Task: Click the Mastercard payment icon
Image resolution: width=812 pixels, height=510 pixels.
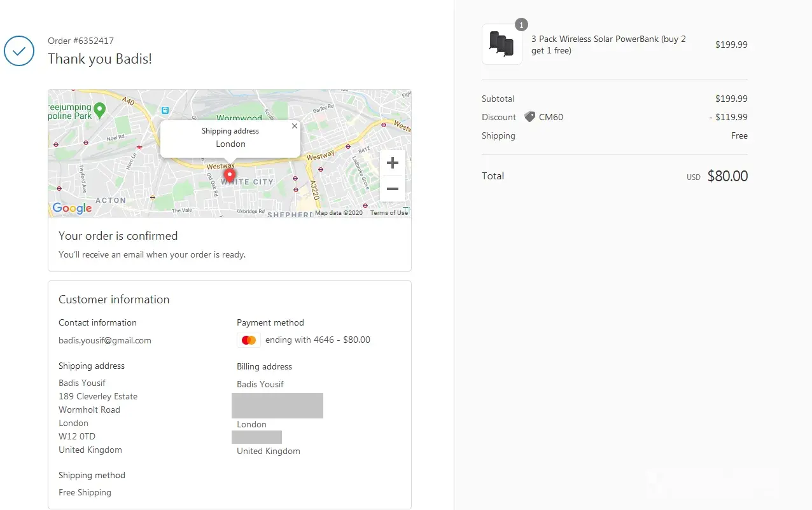Action: pyautogui.click(x=249, y=340)
